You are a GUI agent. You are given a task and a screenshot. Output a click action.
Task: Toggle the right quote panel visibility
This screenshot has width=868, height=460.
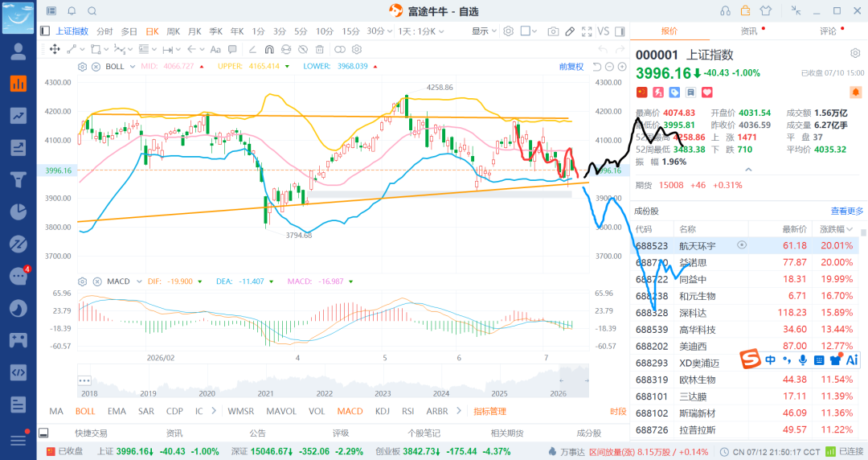620,31
